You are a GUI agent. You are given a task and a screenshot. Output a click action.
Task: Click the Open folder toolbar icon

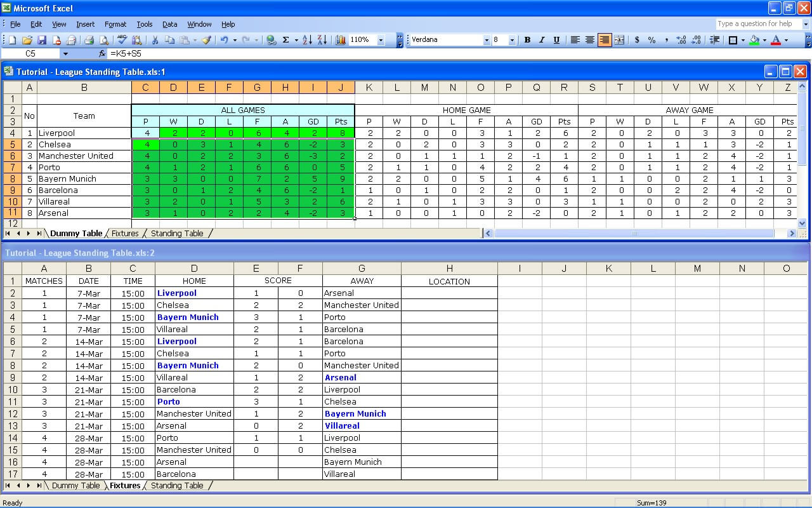point(27,39)
